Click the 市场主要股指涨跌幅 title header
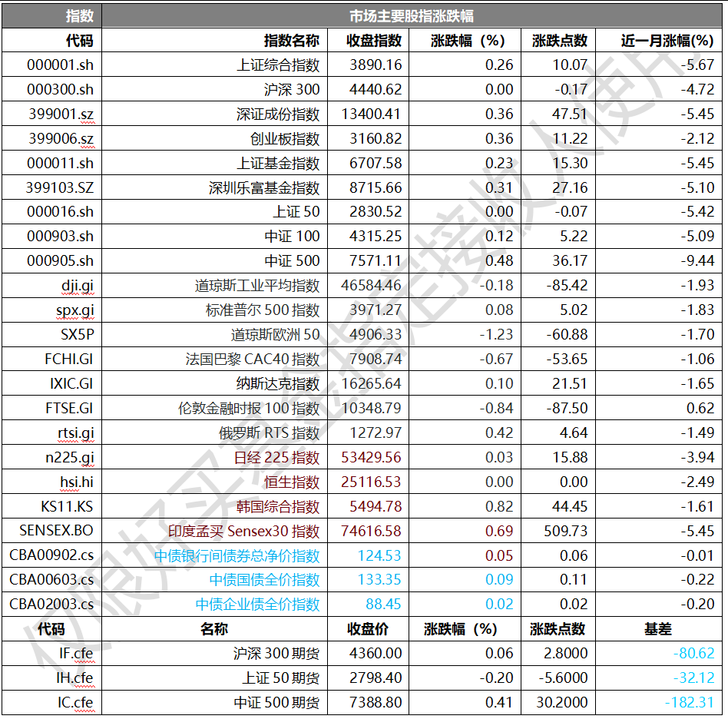Screen dimensions: 728x719 pyautogui.click(x=415, y=16)
